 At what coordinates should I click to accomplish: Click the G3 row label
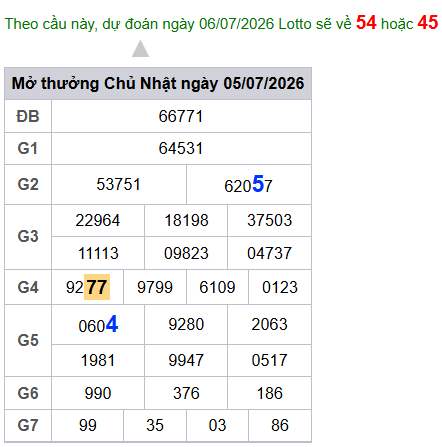coord(28,236)
